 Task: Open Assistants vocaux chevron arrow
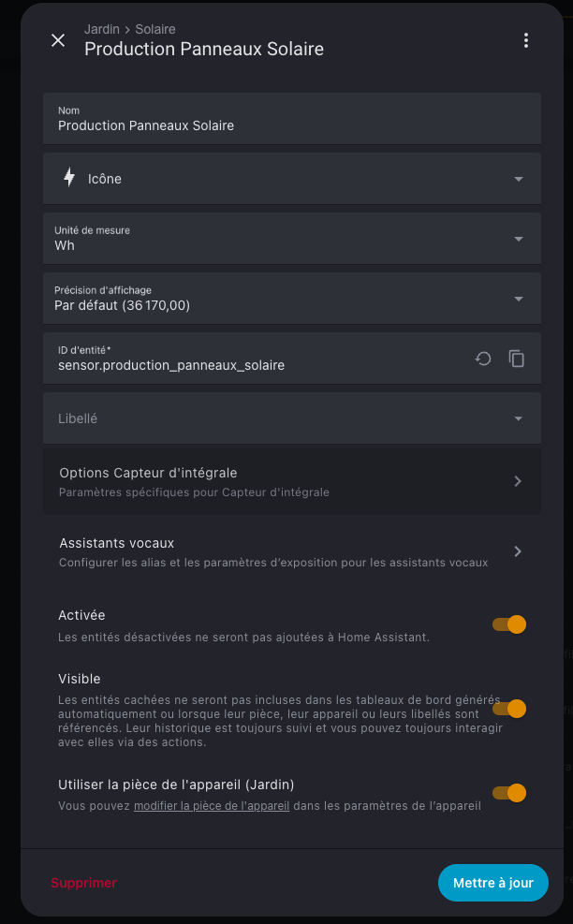[x=518, y=551]
